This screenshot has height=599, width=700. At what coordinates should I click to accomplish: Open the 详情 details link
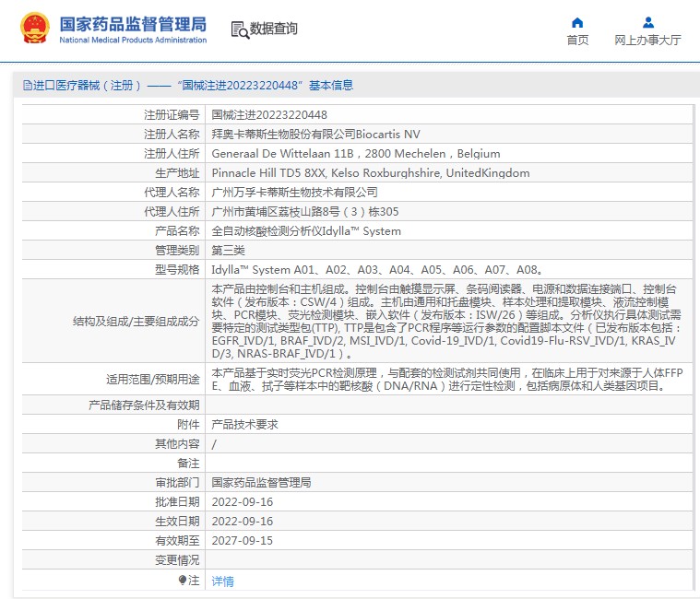click(x=222, y=581)
